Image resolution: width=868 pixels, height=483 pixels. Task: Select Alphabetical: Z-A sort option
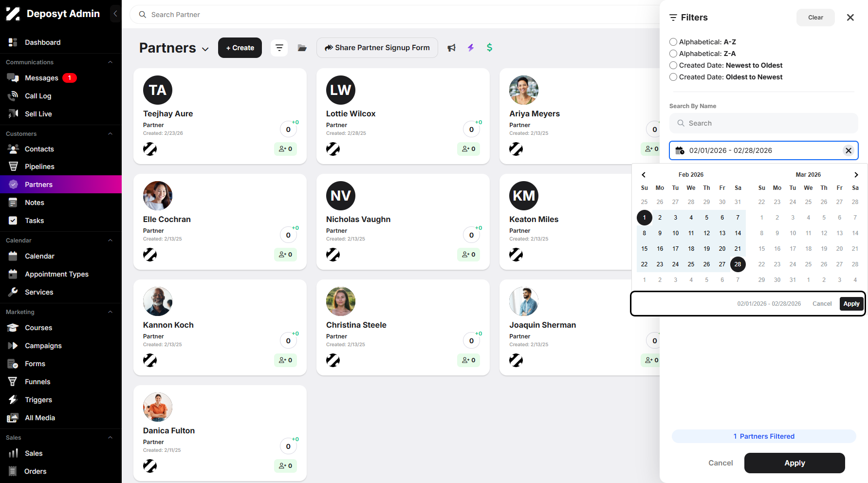[x=673, y=54]
